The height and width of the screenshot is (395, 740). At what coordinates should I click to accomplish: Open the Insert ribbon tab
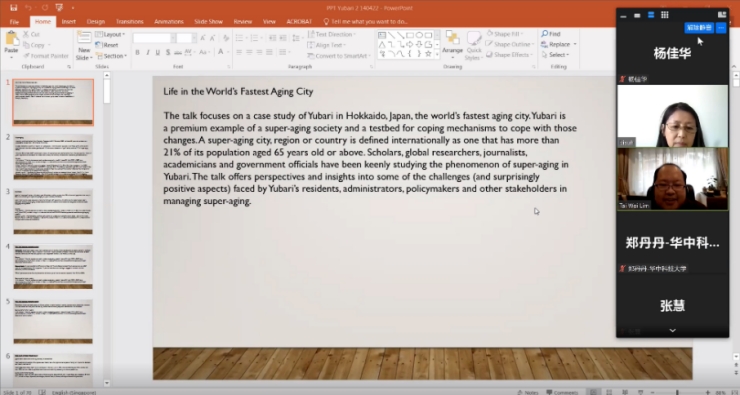[68, 22]
